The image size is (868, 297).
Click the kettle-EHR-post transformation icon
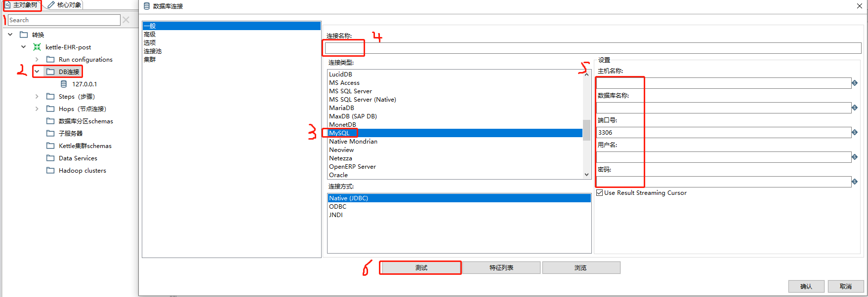tap(37, 47)
